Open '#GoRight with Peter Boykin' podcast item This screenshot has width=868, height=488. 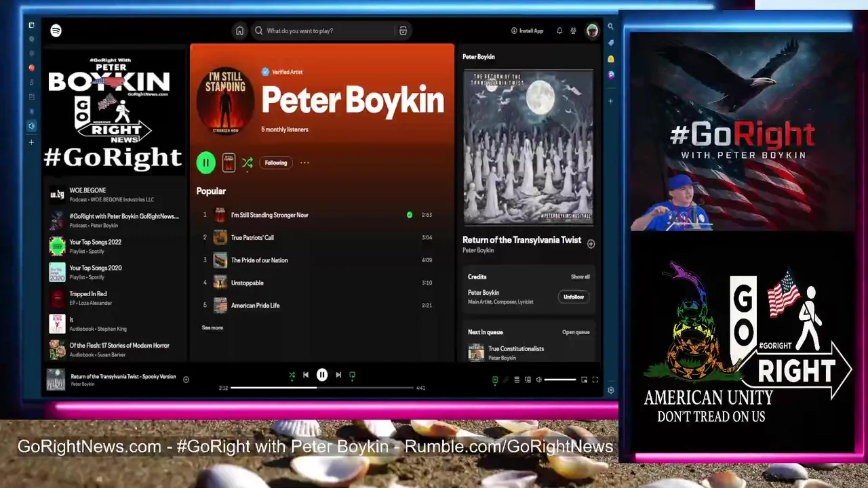[115, 220]
